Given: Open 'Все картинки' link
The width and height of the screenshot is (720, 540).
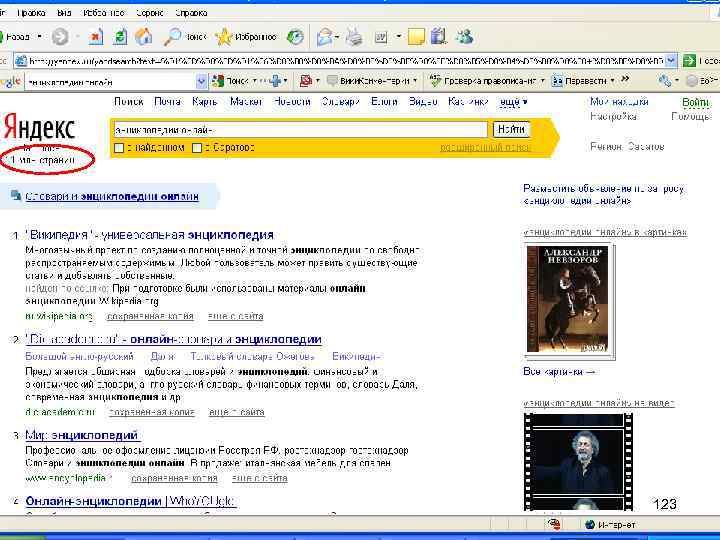Looking at the screenshot, I should click(558, 371).
